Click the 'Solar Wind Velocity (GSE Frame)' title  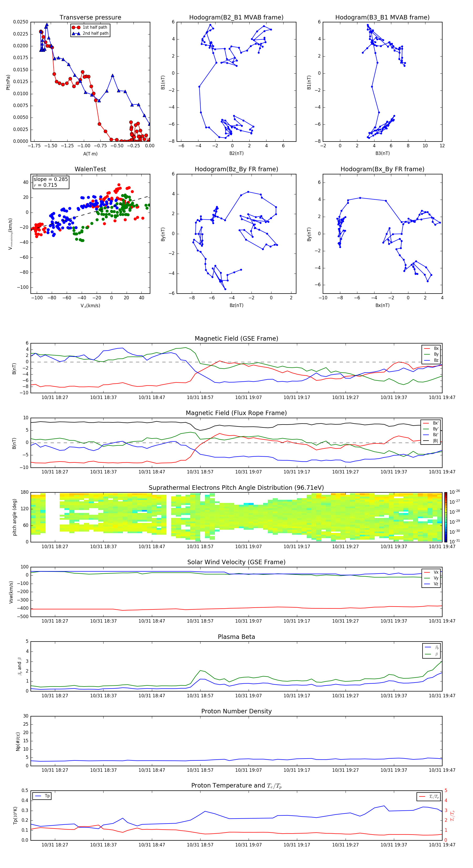pyautogui.click(x=236, y=562)
